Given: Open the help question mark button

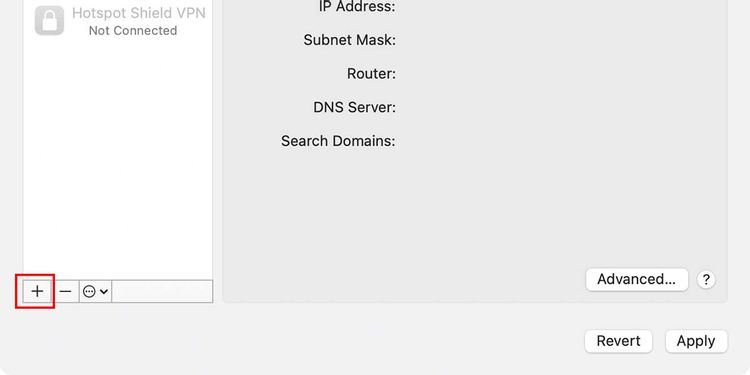Looking at the screenshot, I should (x=706, y=279).
